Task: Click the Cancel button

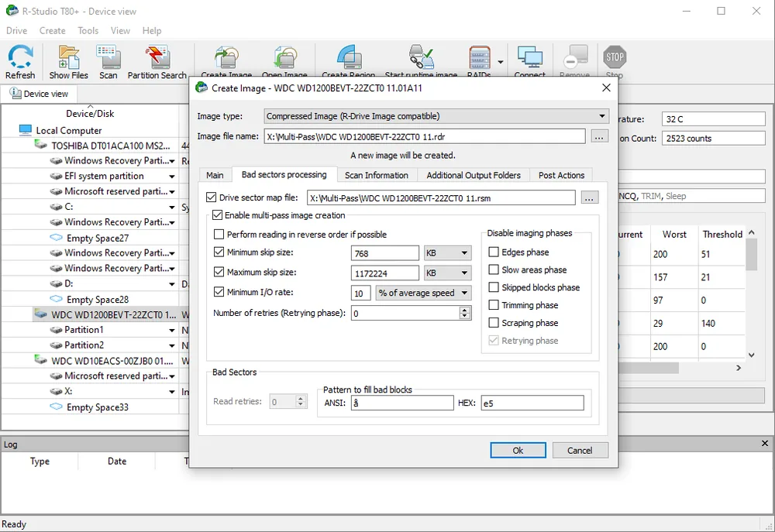Action: click(580, 450)
